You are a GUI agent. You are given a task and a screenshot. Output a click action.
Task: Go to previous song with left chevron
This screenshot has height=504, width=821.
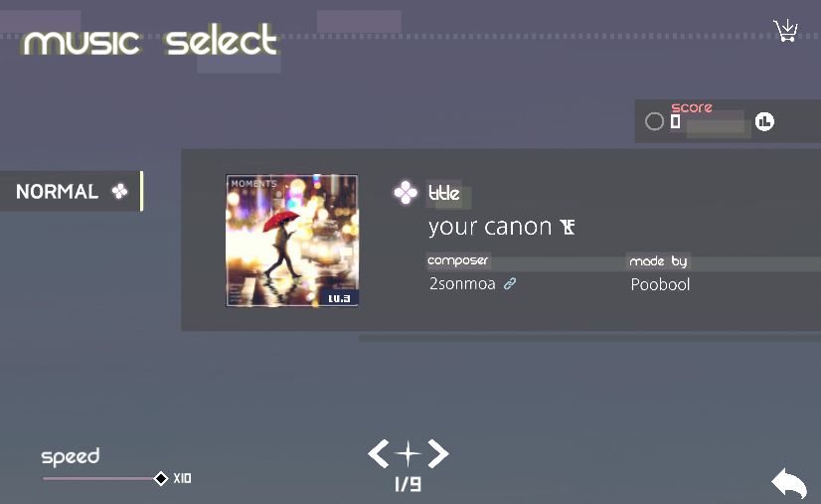pyautogui.click(x=379, y=453)
